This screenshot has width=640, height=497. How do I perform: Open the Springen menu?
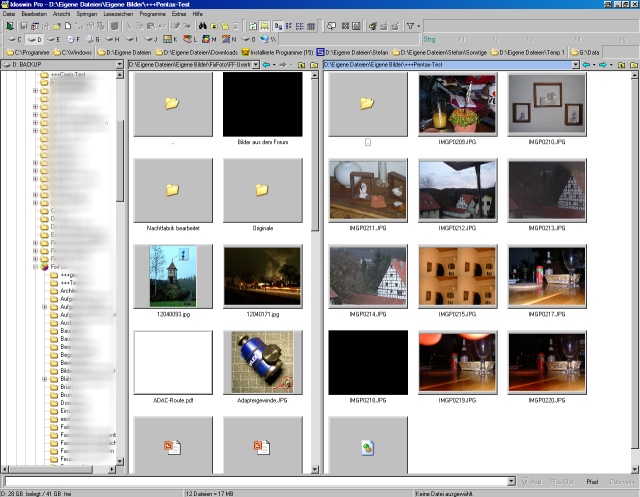point(87,14)
